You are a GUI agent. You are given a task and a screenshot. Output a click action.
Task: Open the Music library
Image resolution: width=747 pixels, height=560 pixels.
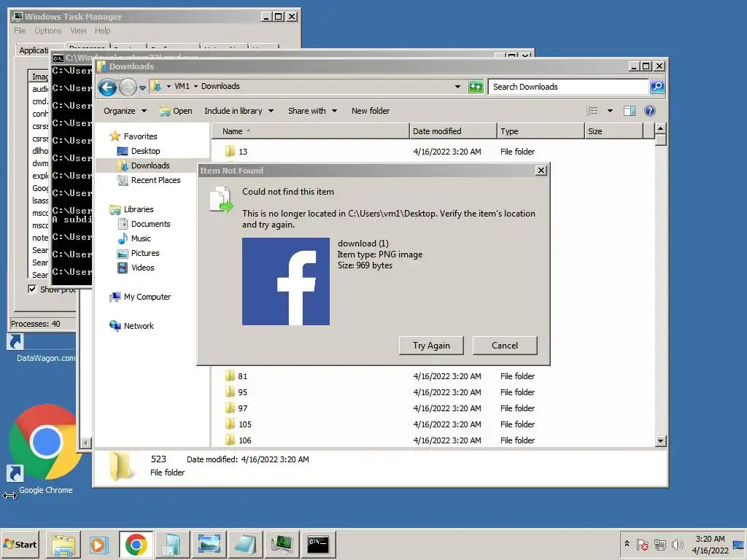[141, 238]
